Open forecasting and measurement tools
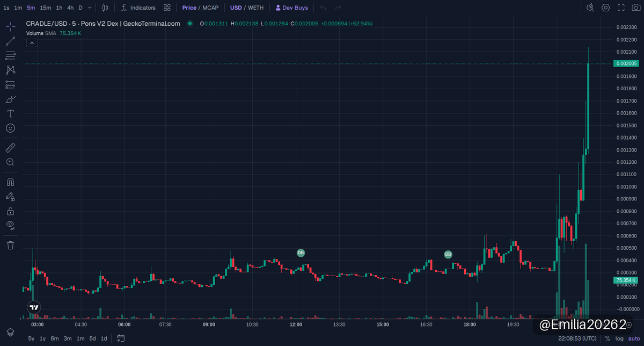 pyautogui.click(x=10, y=84)
